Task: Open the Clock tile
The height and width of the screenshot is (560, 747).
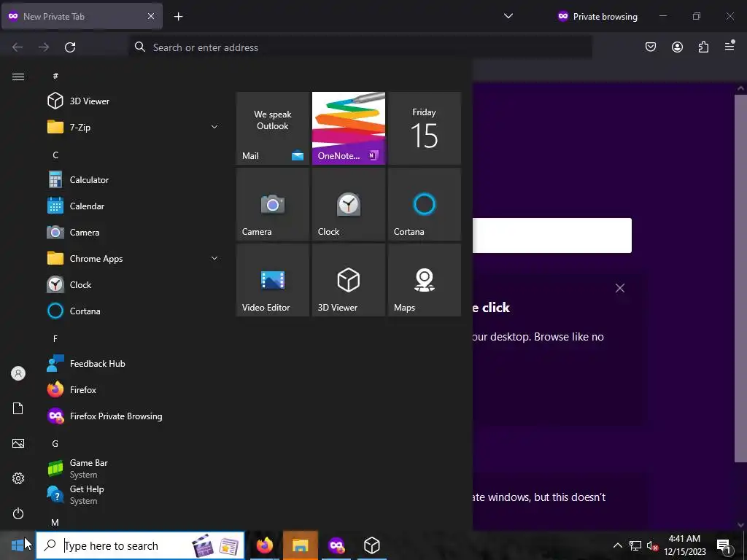Action: [x=348, y=204]
